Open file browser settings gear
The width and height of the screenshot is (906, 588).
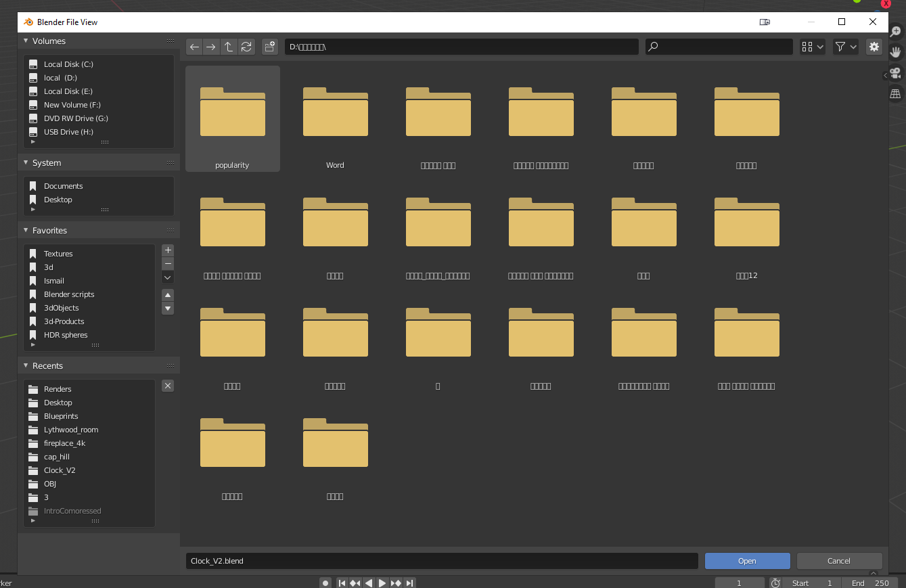[874, 47]
